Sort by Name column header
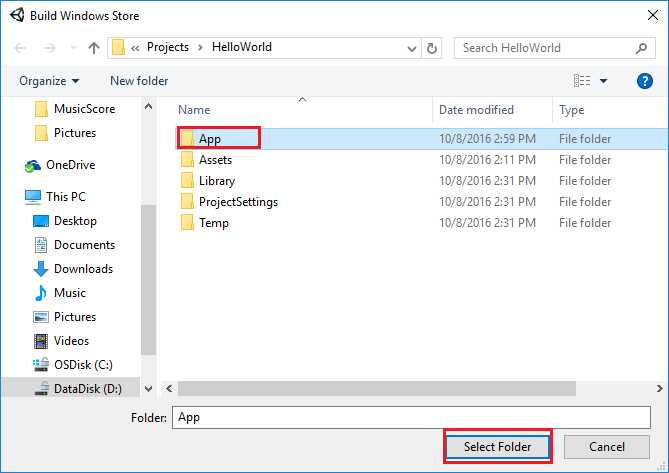Image resolution: width=669 pixels, height=473 pixels. [194, 110]
